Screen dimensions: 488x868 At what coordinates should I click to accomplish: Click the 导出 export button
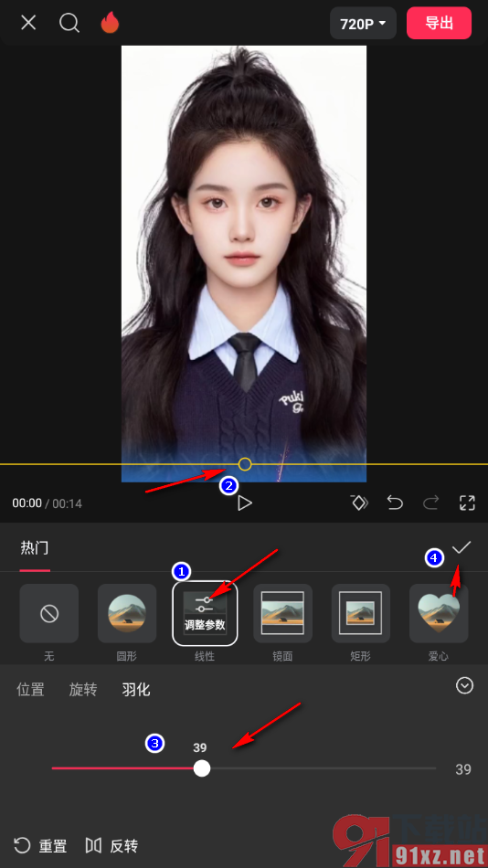(x=440, y=23)
